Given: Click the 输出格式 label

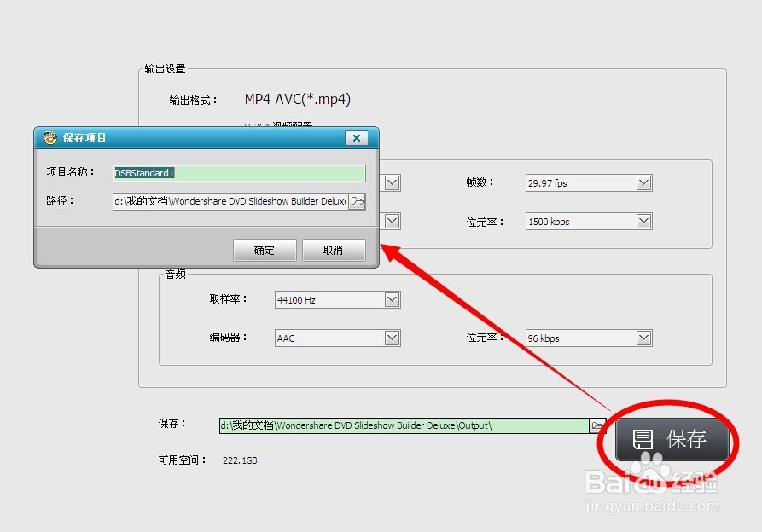Looking at the screenshot, I should (193, 101).
